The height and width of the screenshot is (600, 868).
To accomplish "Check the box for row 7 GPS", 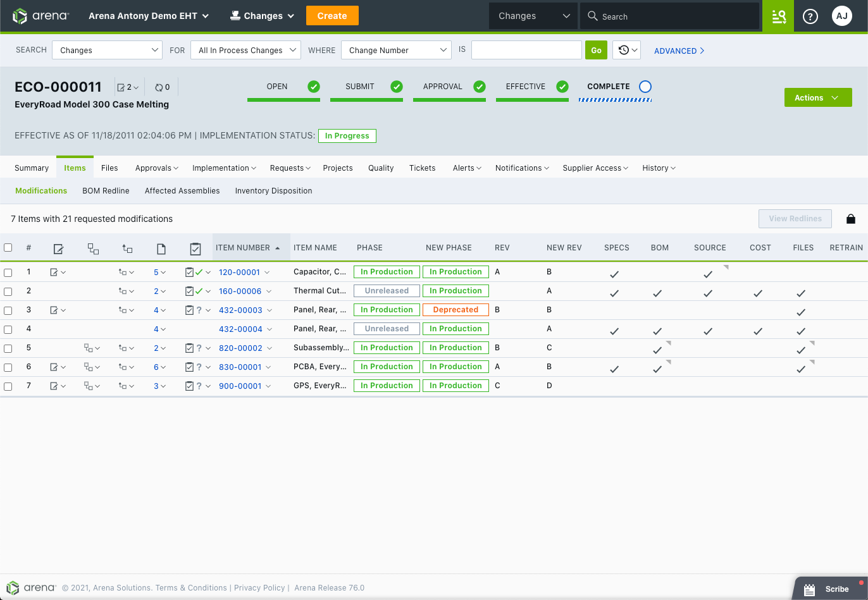I will coord(8,386).
